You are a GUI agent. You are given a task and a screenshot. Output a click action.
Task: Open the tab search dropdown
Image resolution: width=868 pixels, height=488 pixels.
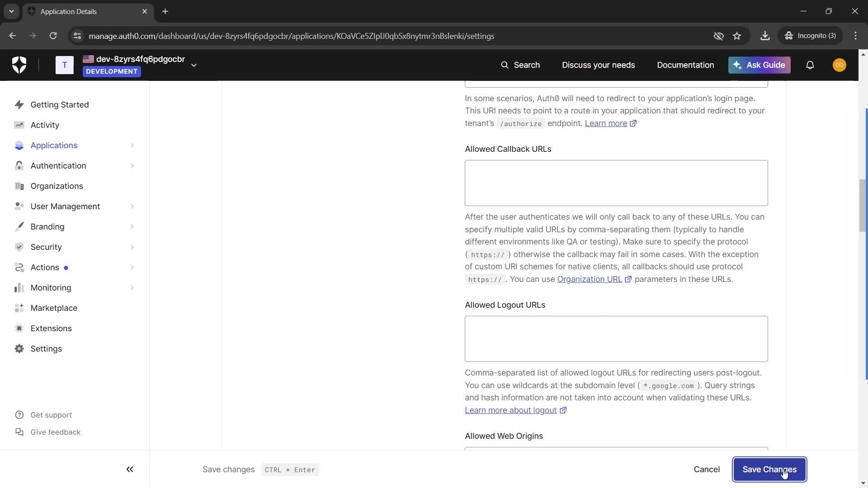pos(11,11)
